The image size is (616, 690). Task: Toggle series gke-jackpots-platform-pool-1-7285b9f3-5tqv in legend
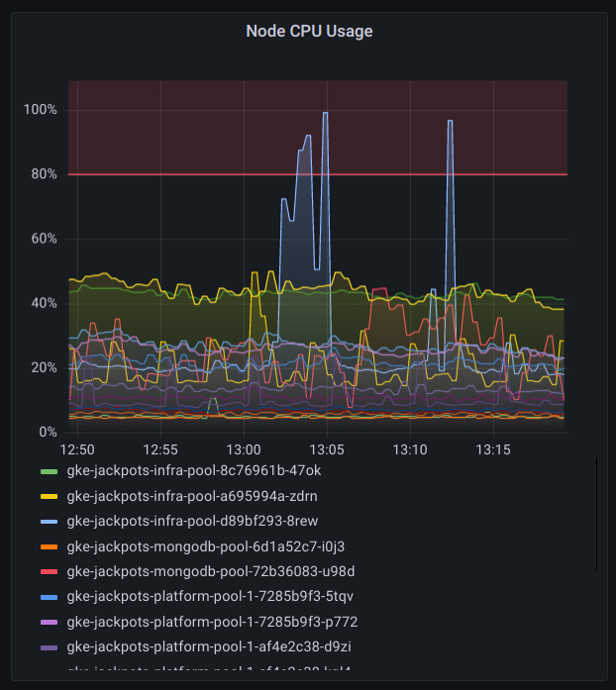[x=210, y=597]
